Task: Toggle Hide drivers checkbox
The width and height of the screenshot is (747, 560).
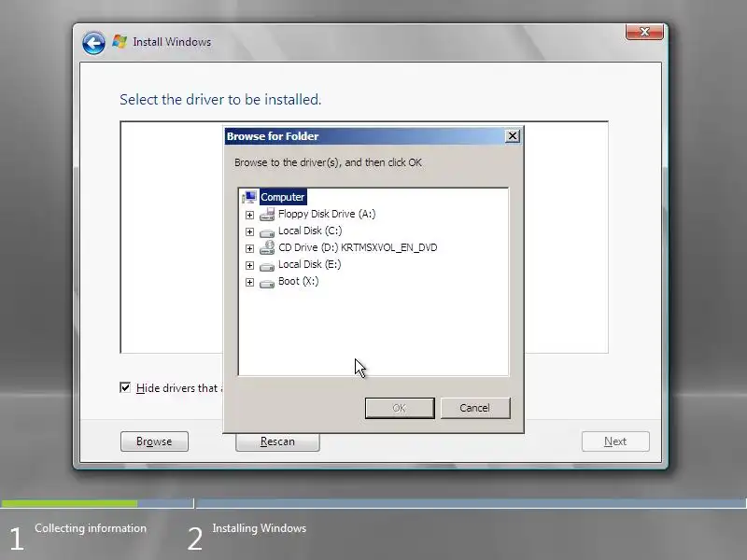Action: [125, 387]
